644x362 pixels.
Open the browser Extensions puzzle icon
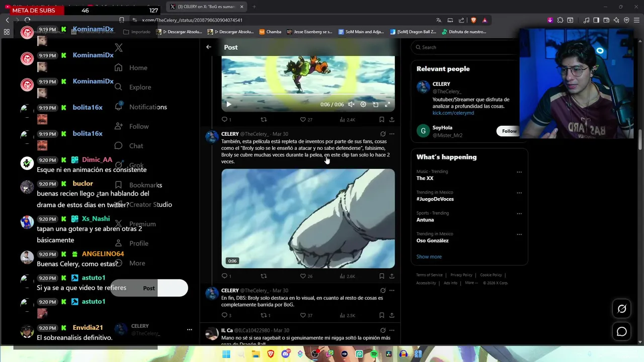click(560, 20)
